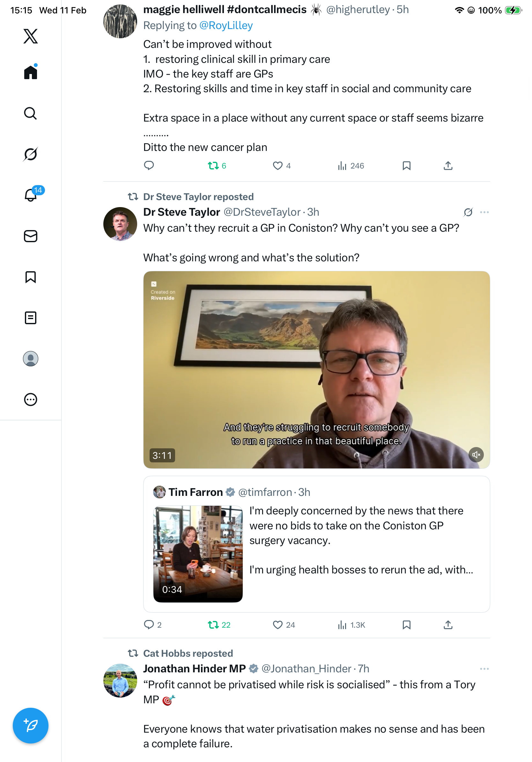Open the Lists icon in sidebar

coord(31,318)
